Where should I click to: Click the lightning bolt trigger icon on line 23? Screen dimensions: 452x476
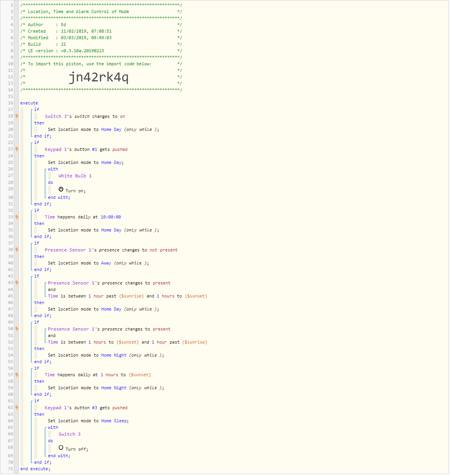point(16,149)
